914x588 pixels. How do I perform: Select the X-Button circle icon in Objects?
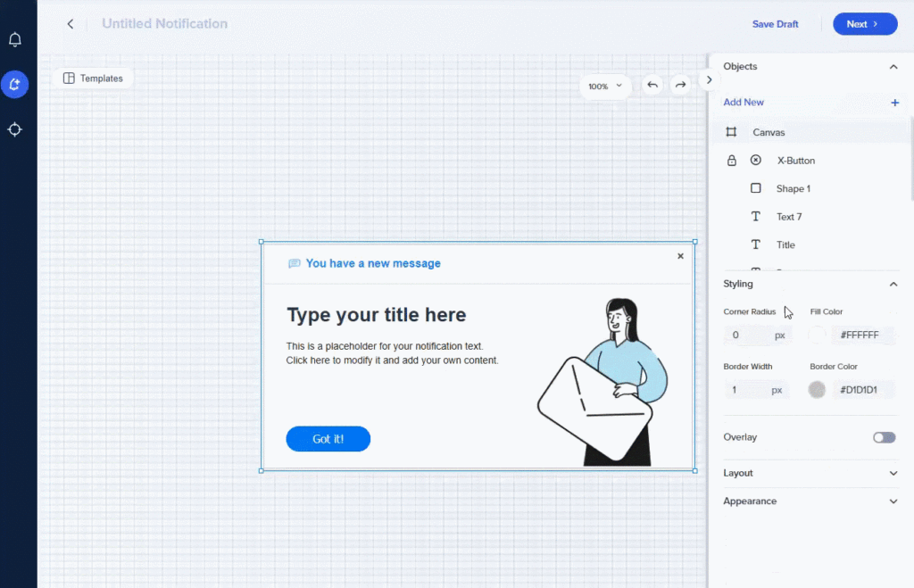(757, 160)
